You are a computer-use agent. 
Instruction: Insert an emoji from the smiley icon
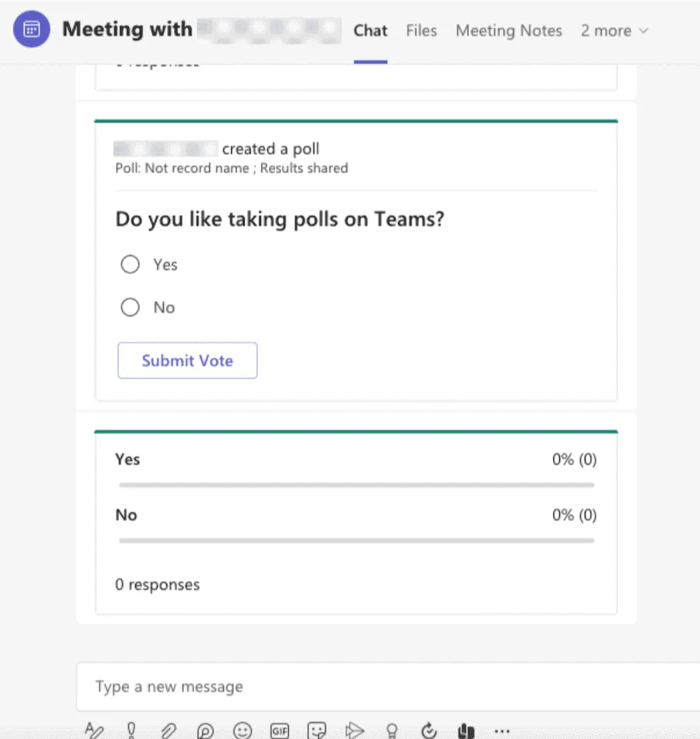[x=243, y=731]
